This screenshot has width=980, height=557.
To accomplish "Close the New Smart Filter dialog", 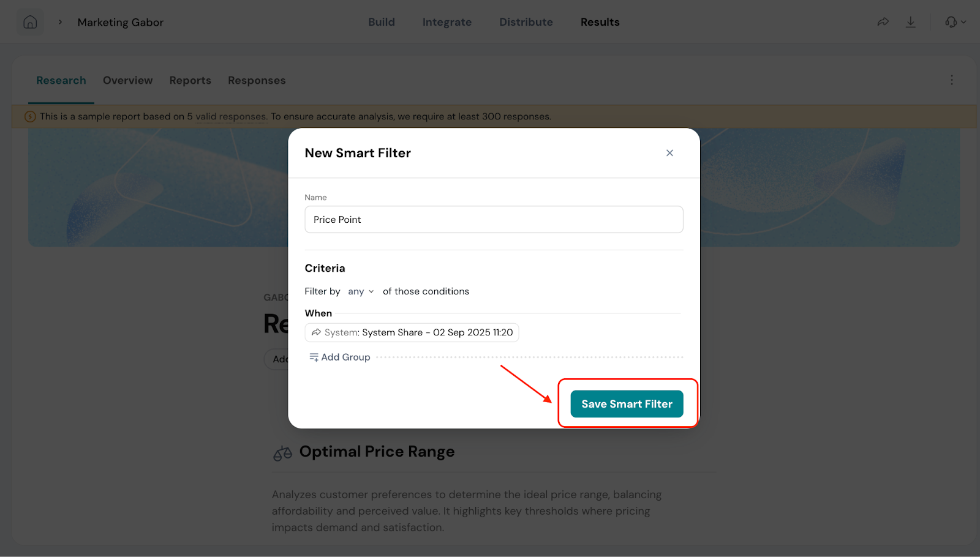I will click(669, 153).
